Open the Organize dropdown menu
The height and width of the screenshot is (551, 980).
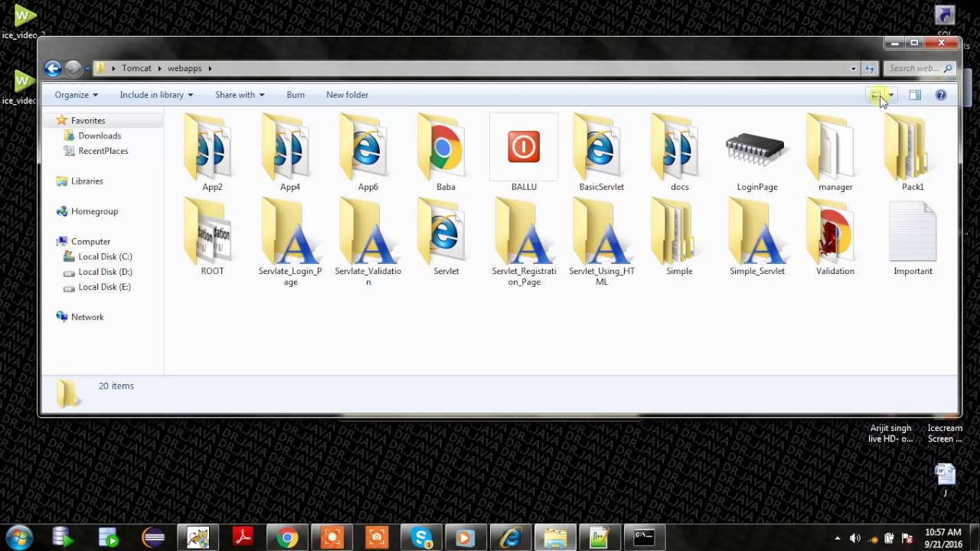click(x=76, y=95)
